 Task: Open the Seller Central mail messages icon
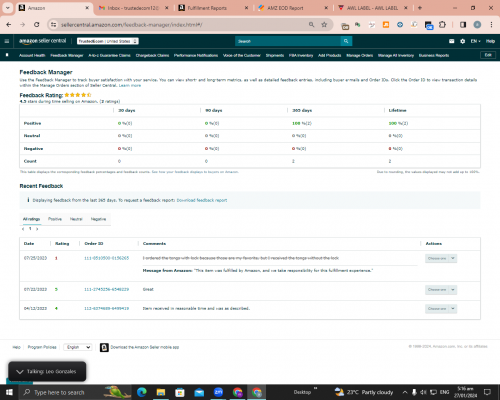point(452,41)
